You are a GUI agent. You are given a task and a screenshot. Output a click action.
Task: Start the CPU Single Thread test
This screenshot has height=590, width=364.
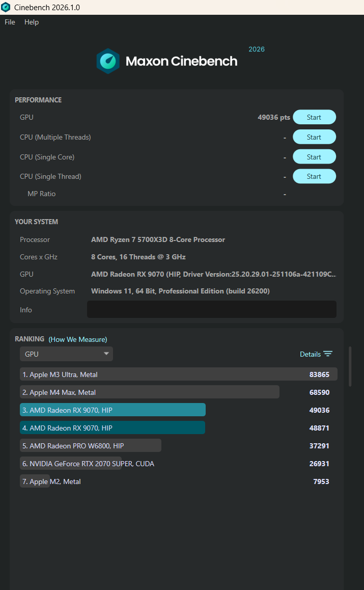(x=314, y=176)
